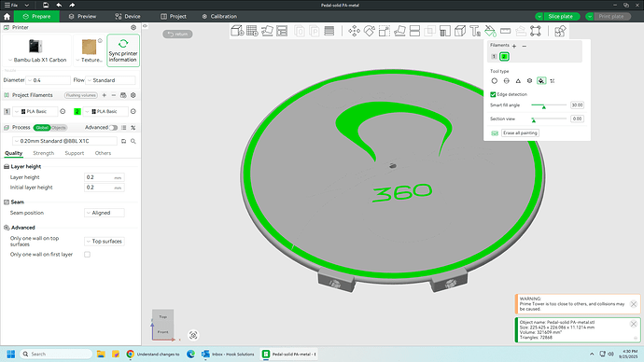Viewport: 644px width, 362px height.
Task: Select the Lay on face tool
Action: pyautogui.click(x=399, y=31)
